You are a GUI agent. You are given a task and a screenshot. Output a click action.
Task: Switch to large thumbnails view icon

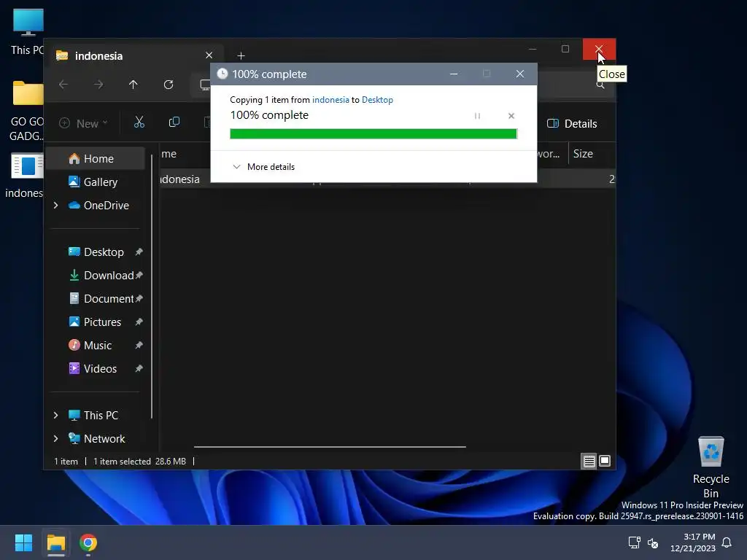click(x=605, y=461)
